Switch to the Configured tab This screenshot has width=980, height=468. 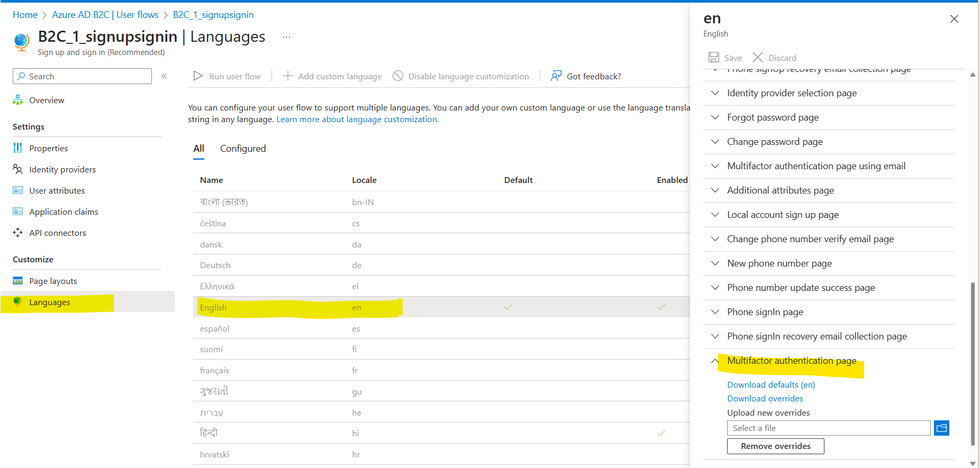[243, 149]
